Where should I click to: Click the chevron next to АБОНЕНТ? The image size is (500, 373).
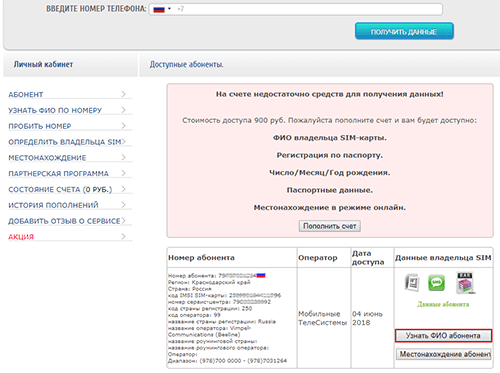point(123,94)
